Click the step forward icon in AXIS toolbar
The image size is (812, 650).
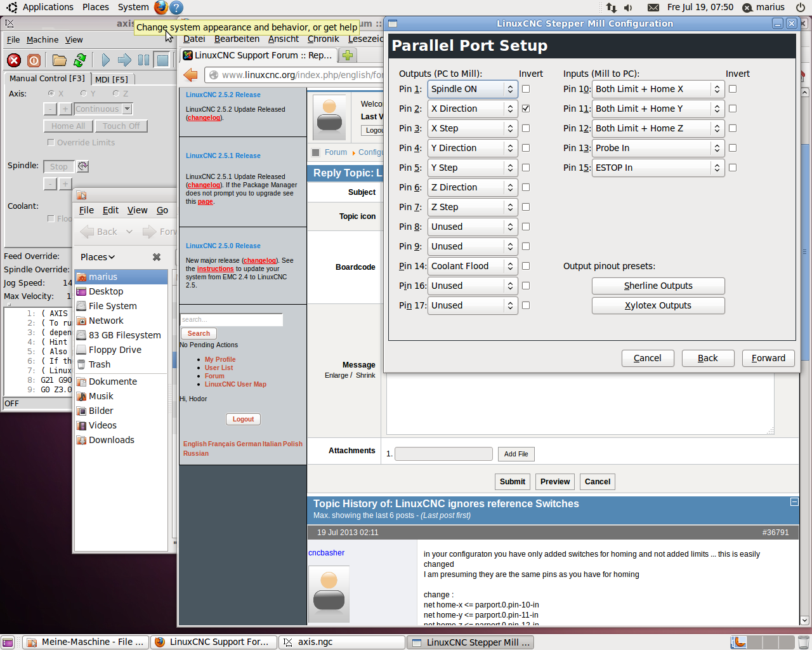[124, 60]
